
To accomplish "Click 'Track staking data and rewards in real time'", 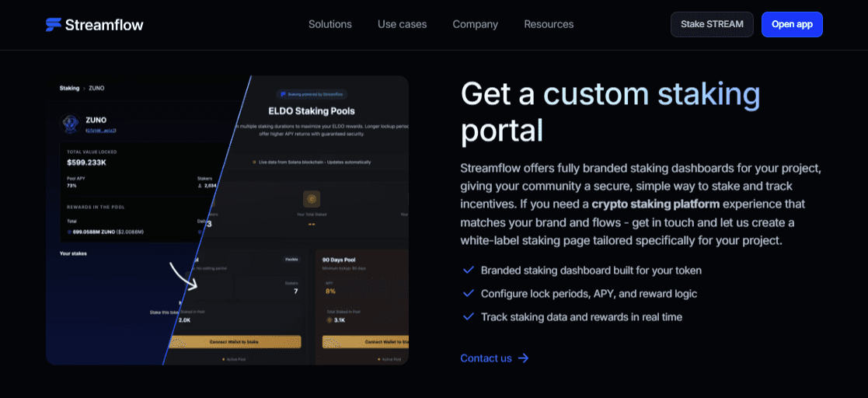I will [581, 317].
